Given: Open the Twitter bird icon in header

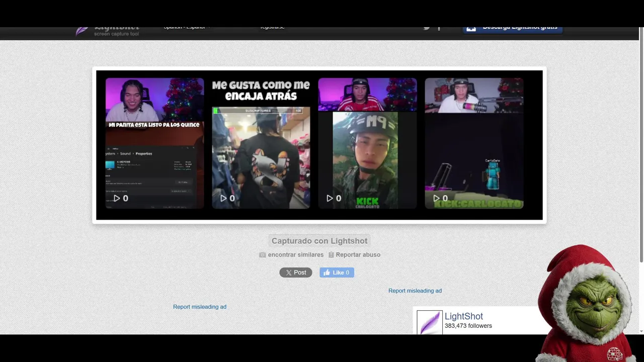Looking at the screenshot, I should click(427, 28).
